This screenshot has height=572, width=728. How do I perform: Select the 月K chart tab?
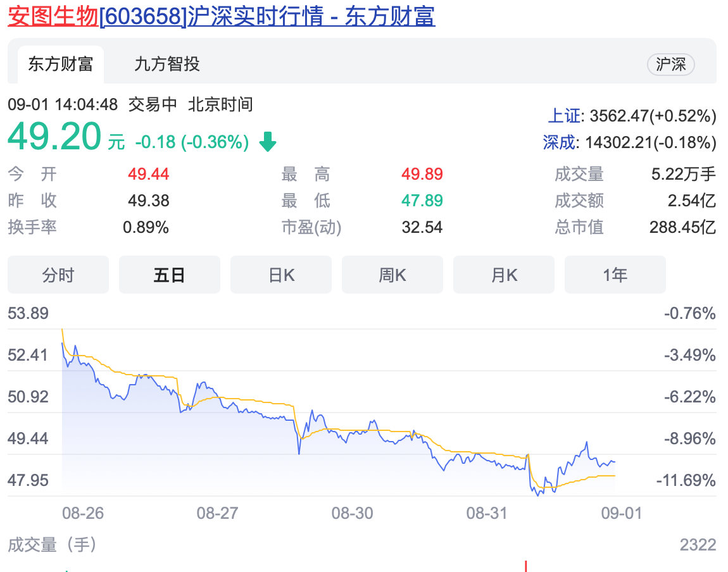[504, 275]
